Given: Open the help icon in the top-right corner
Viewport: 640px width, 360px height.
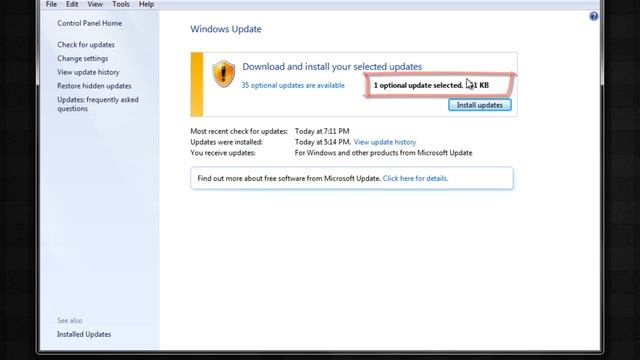Looking at the screenshot, I should click(593, 16).
